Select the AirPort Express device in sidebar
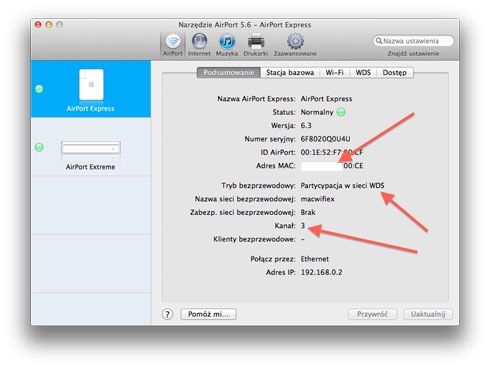The width and height of the screenshot is (490, 368). pyautogui.click(x=91, y=89)
